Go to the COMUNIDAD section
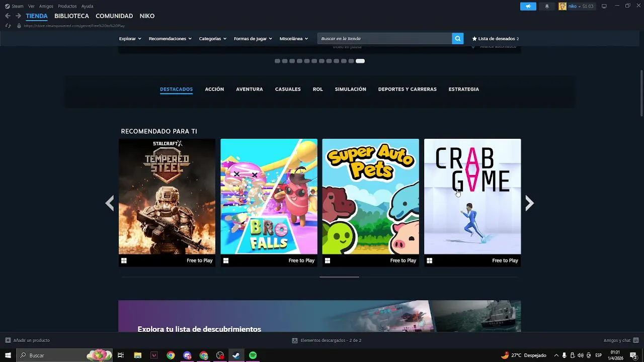Image resolution: width=644 pixels, height=362 pixels. (x=114, y=16)
